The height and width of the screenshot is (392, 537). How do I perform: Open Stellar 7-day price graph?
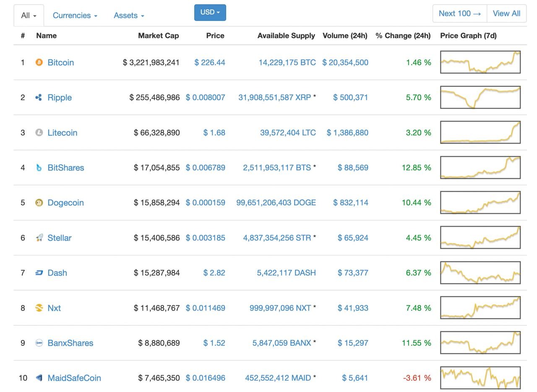tap(480, 237)
